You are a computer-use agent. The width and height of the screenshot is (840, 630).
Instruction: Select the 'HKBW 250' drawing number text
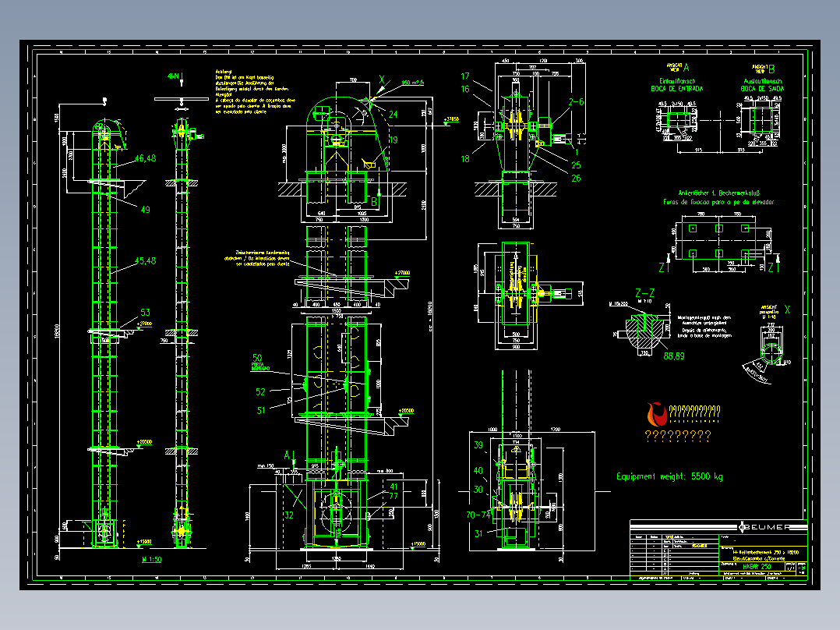(x=757, y=567)
